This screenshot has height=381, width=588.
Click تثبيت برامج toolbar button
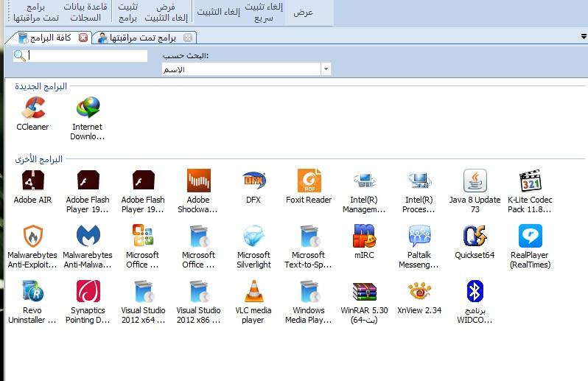[127, 13]
